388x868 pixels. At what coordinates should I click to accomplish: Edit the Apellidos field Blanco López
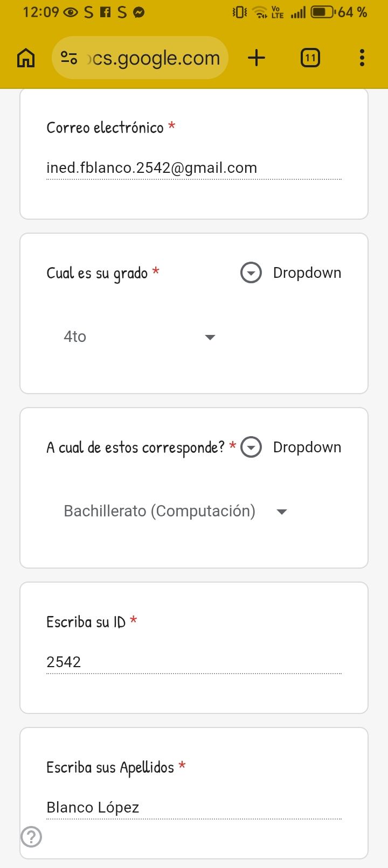pyautogui.click(x=194, y=807)
